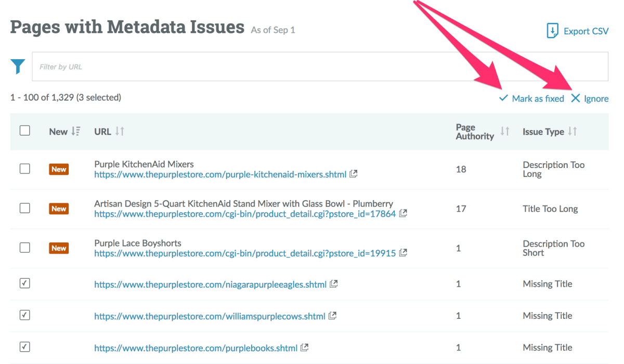Open external link icon for pstore_id=17864
The width and height of the screenshot is (624, 364).
(403, 214)
